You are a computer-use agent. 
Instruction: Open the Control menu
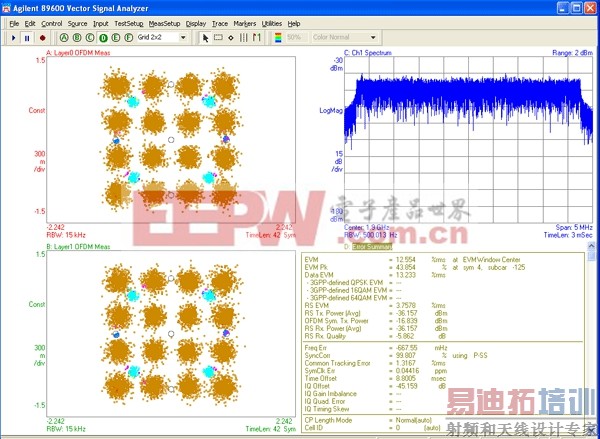52,24
